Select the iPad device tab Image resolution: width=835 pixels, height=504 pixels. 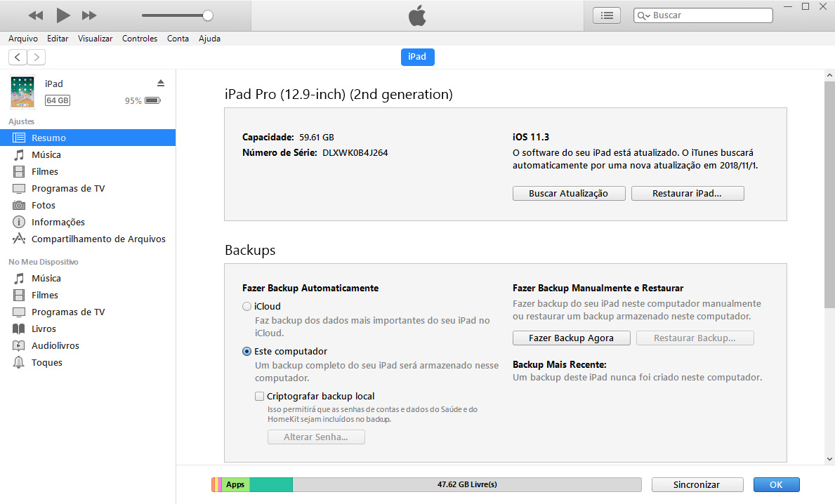(417, 57)
